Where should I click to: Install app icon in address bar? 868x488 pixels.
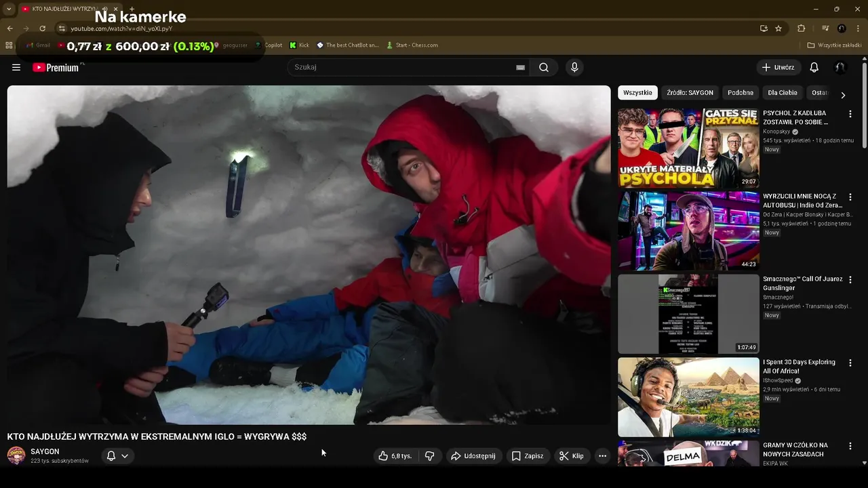[764, 28]
